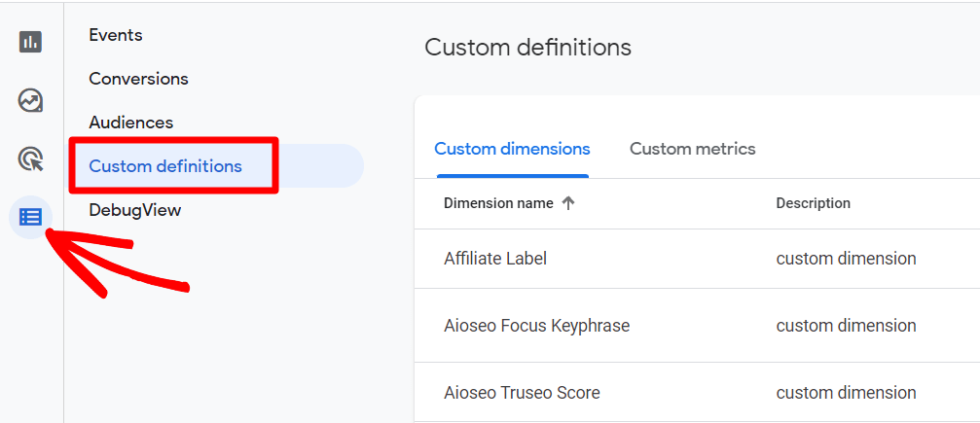Click the Description column header

[x=814, y=203]
